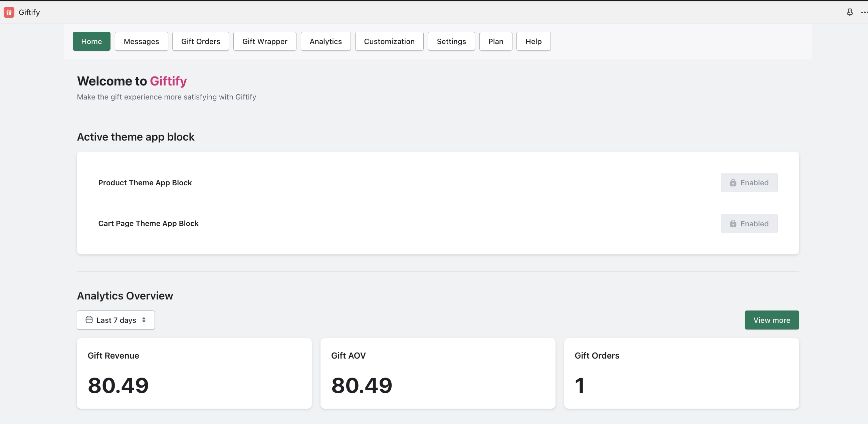The width and height of the screenshot is (868, 424).
Task: Disable the Product Theme App Block
Action: (x=748, y=182)
